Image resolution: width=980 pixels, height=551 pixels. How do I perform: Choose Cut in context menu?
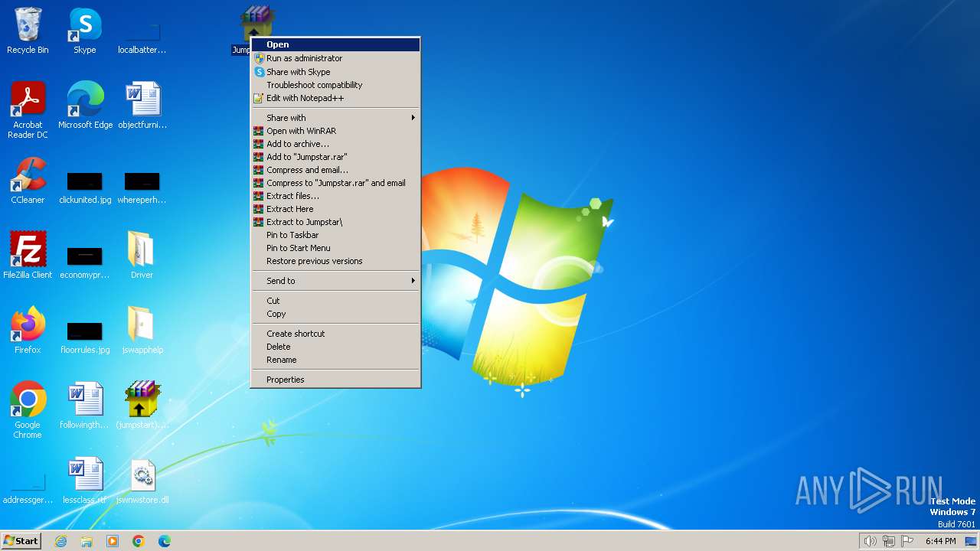(x=336, y=301)
